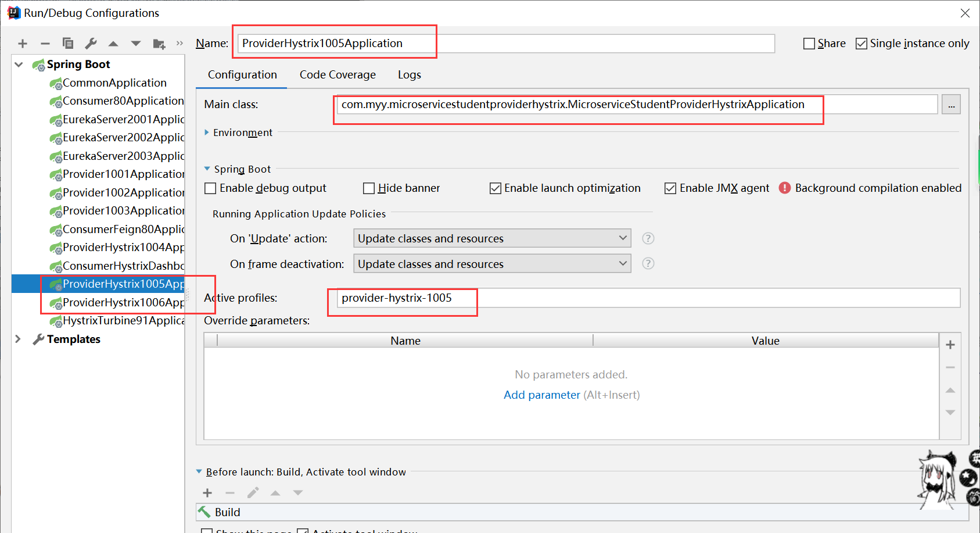
Task: Browse for the main class with the ellipsis button
Action: coord(951,105)
